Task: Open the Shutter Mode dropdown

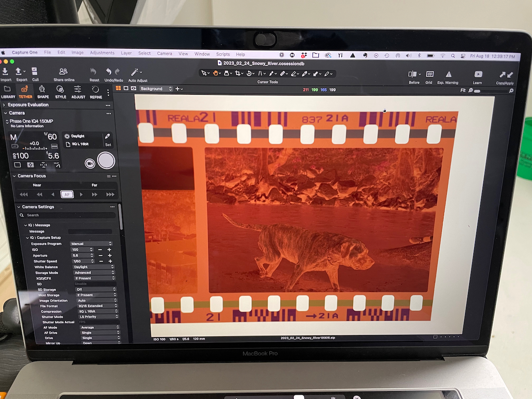Action: tap(99, 316)
